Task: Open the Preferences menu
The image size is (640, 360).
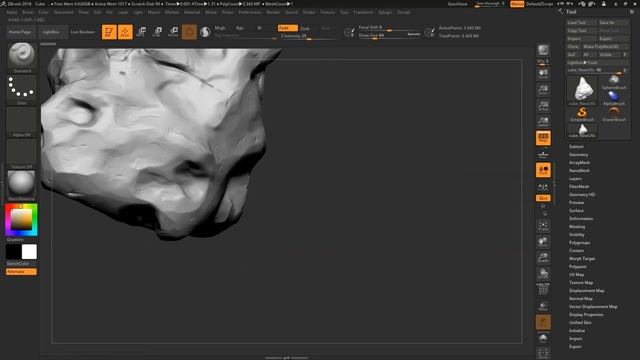Action: (x=250, y=12)
